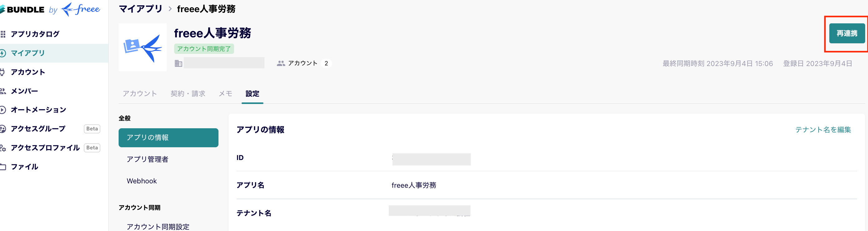The image size is (868, 231).
Task: Click the freee人事労務 app logo thumbnail
Action: 143,47
